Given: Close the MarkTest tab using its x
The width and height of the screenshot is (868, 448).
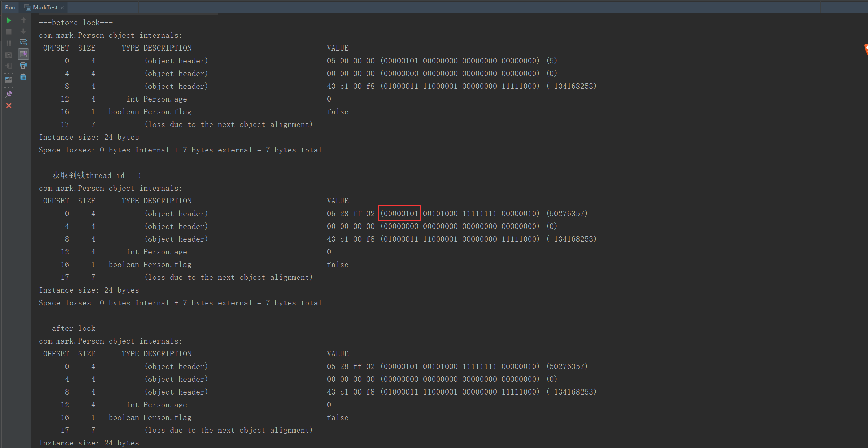Looking at the screenshot, I should point(63,8).
